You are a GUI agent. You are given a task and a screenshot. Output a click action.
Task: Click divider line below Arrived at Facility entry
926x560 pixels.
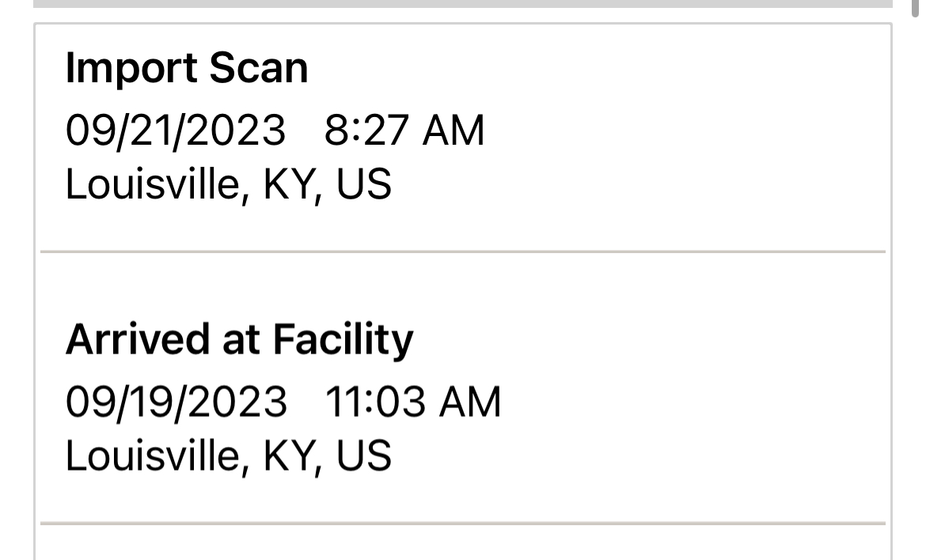[463, 523]
